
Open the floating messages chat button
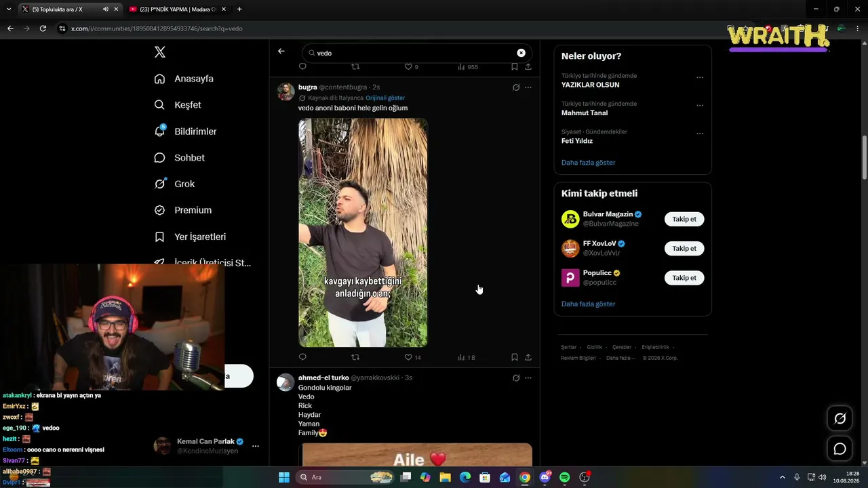pyautogui.click(x=840, y=449)
